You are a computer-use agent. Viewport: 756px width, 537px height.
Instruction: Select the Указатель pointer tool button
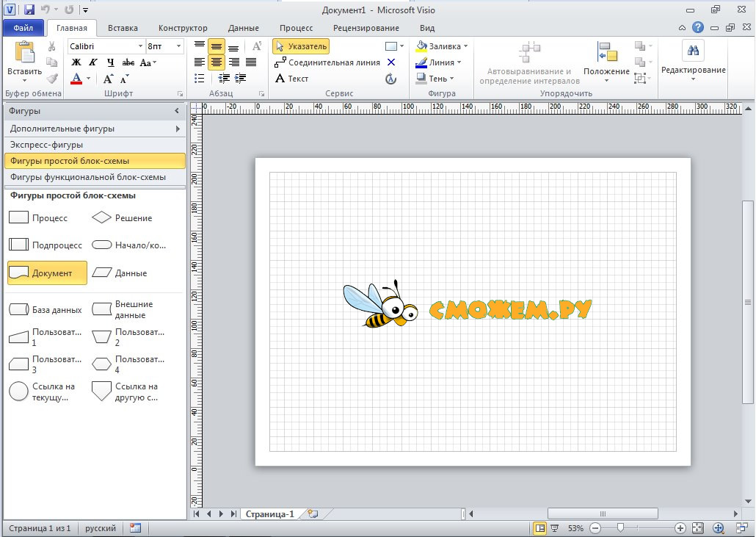click(301, 46)
